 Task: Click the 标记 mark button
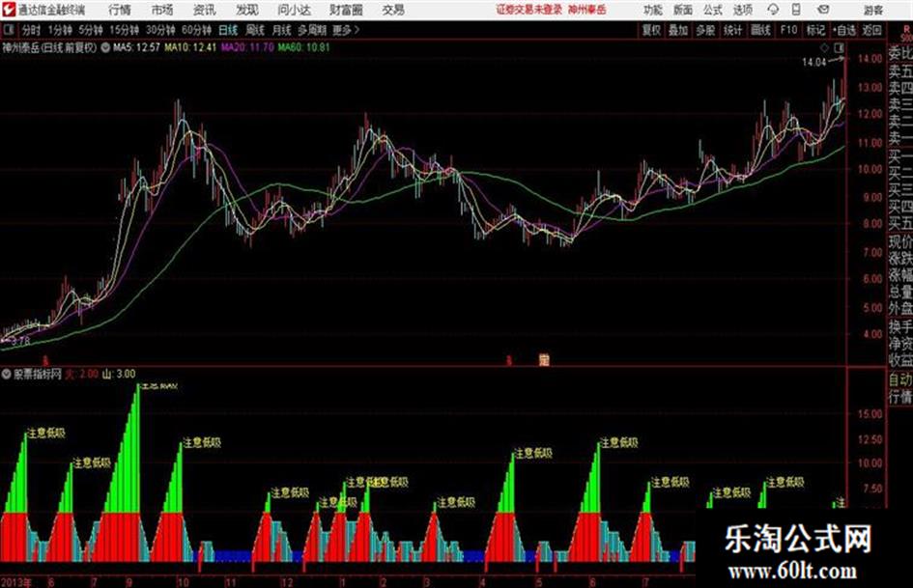pyautogui.click(x=815, y=30)
